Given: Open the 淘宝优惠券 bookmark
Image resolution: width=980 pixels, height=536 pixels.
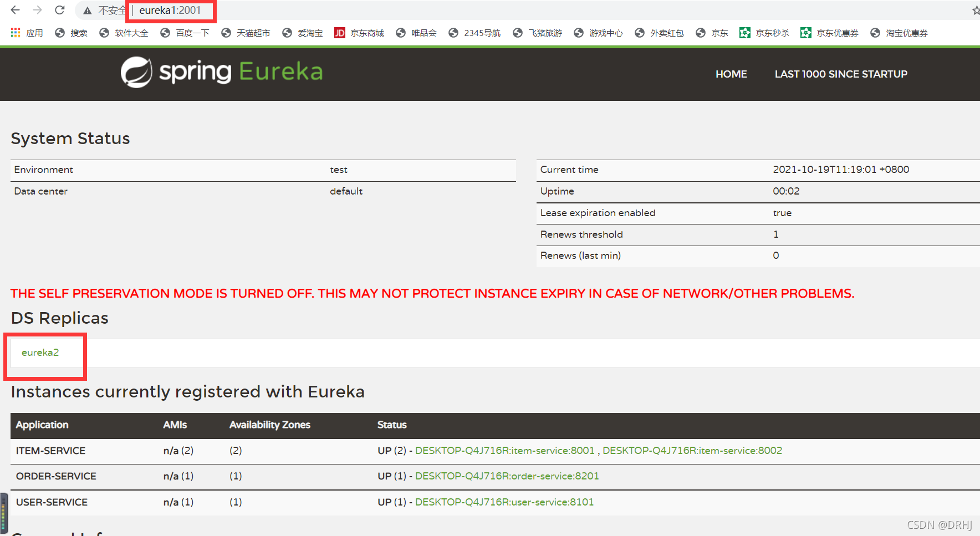Looking at the screenshot, I should point(899,33).
